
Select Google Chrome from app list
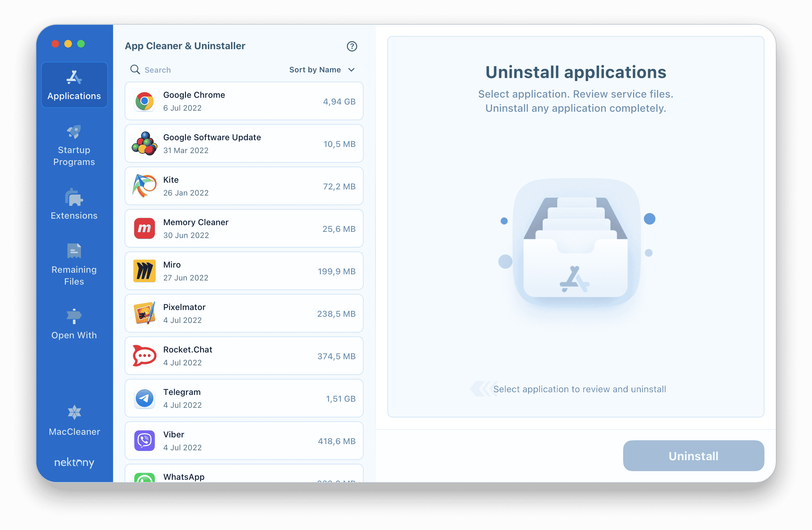[x=244, y=101]
